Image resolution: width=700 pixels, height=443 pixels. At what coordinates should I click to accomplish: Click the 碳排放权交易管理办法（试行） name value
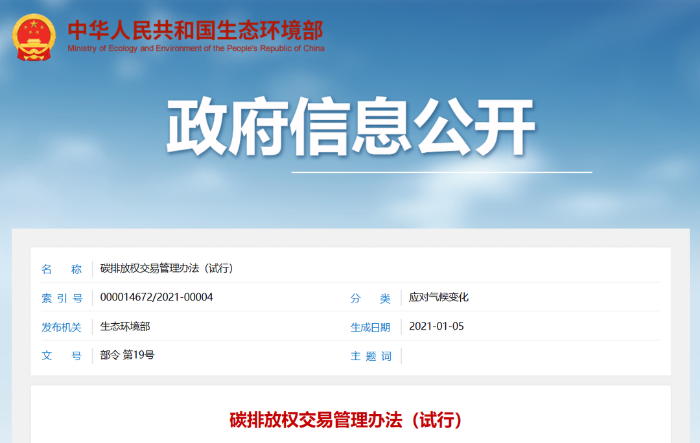pyautogui.click(x=166, y=269)
